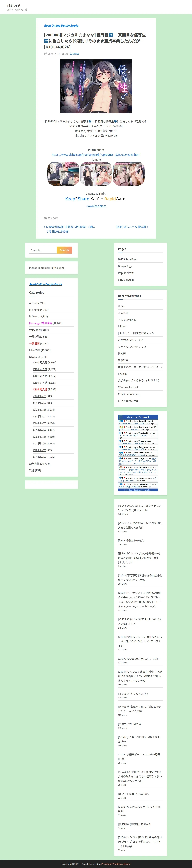Open the C94 同人誌 subcategory
Image resolution: width=192 pixels, height=868 pixels.
click(x=39, y=423)
